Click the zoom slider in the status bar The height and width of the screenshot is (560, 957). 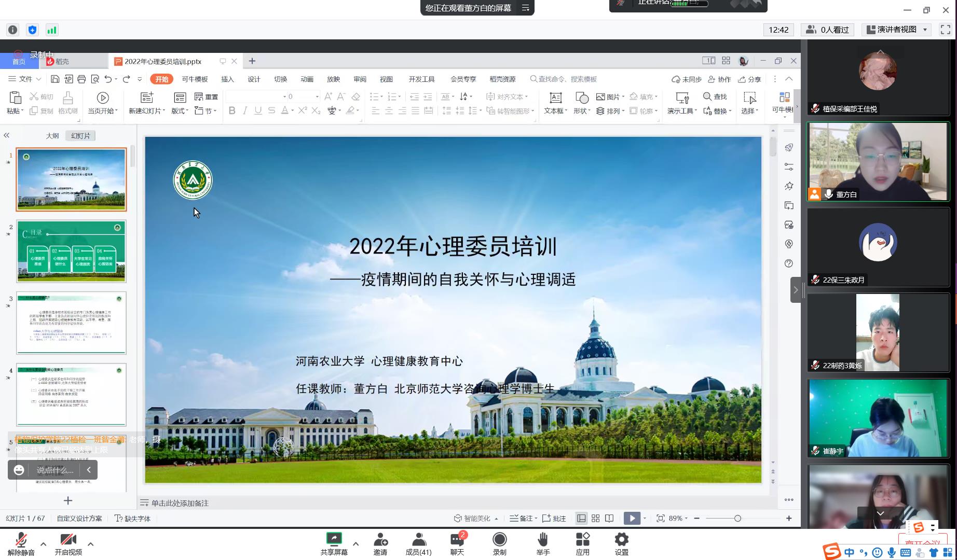pos(737,518)
